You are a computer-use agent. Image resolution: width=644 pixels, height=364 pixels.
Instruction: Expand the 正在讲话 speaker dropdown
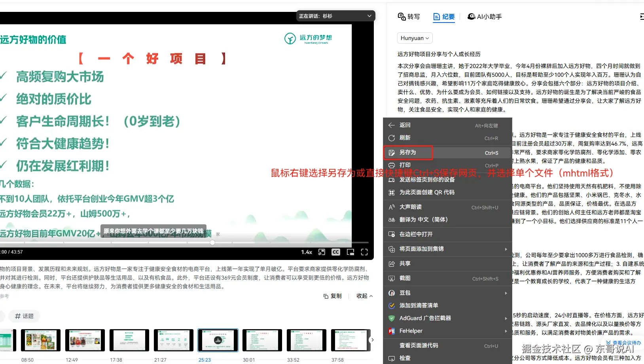point(335,16)
